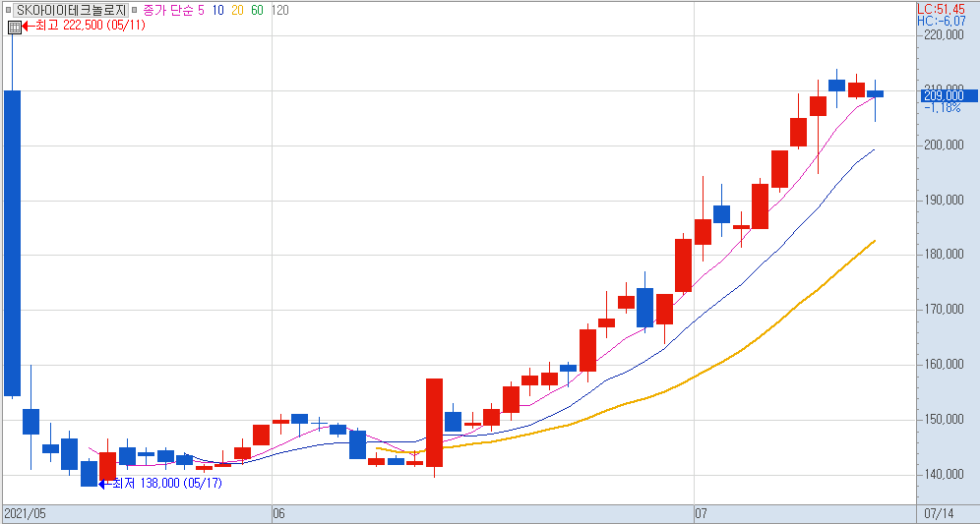
Task: Click the 160,000 price axis label
Action: pos(944,364)
